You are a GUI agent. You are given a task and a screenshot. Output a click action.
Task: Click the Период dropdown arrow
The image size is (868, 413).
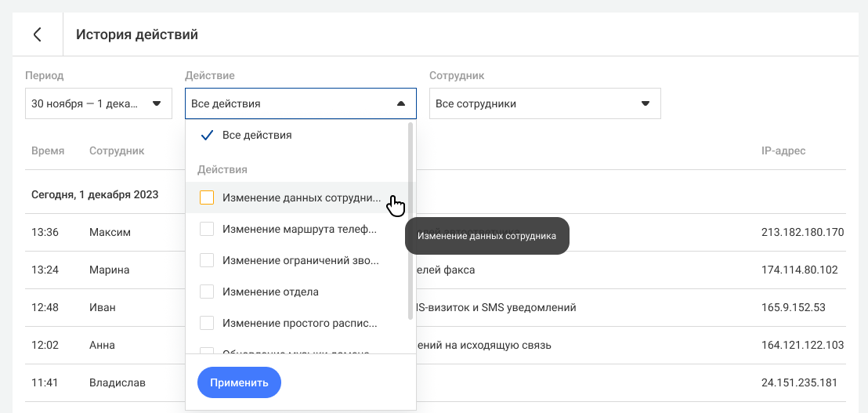(157, 103)
